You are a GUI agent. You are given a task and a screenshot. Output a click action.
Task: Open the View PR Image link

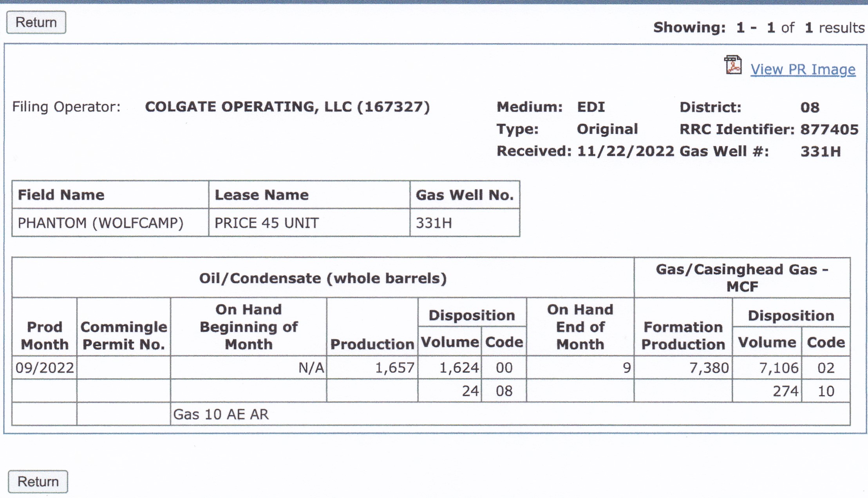pyautogui.click(x=803, y=69)
